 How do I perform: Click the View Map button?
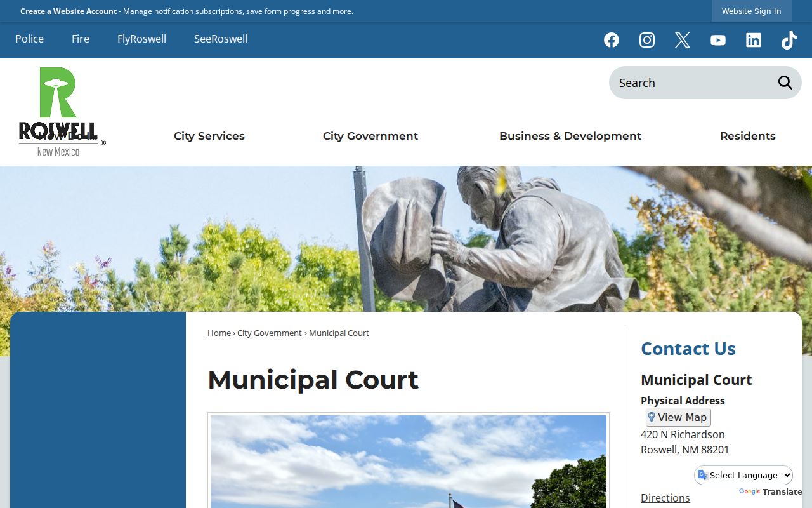coord(678,417)
